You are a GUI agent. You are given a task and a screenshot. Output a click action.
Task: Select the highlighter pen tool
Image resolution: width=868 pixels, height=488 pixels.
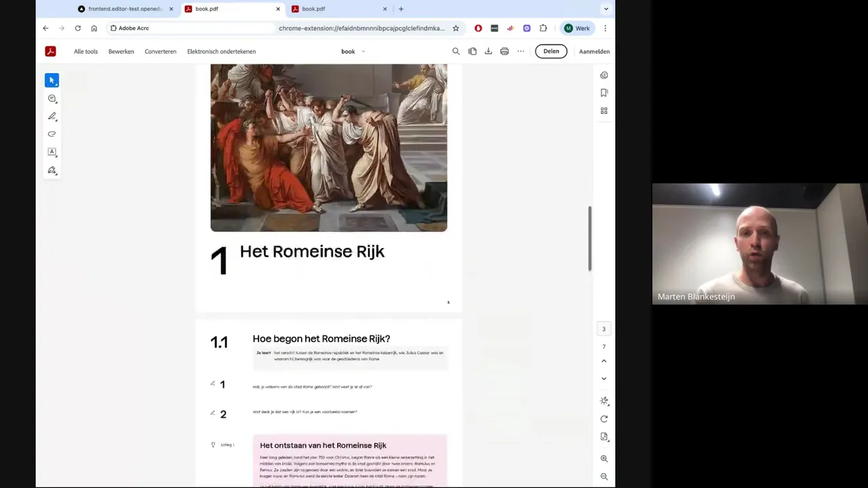pos(52,117)
